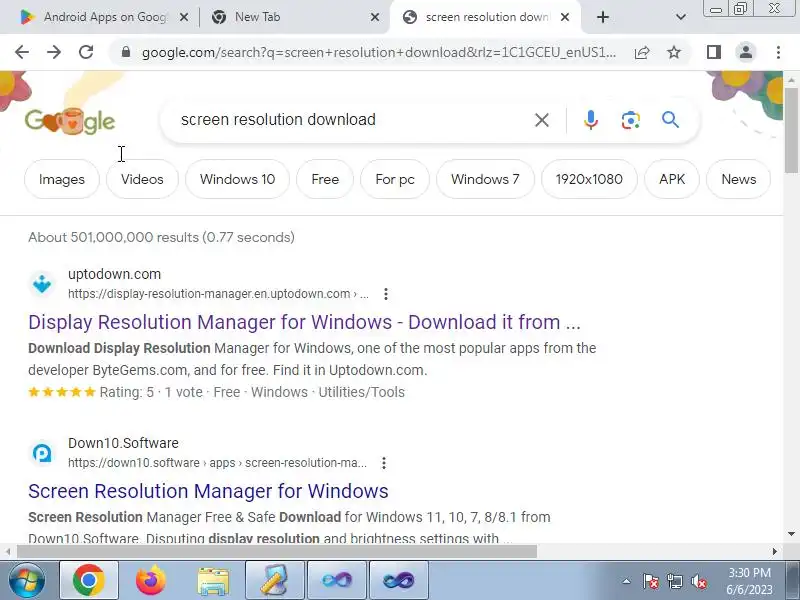Click the uptodown.com site name
The image size is (800, 600).
coord(114,274)
